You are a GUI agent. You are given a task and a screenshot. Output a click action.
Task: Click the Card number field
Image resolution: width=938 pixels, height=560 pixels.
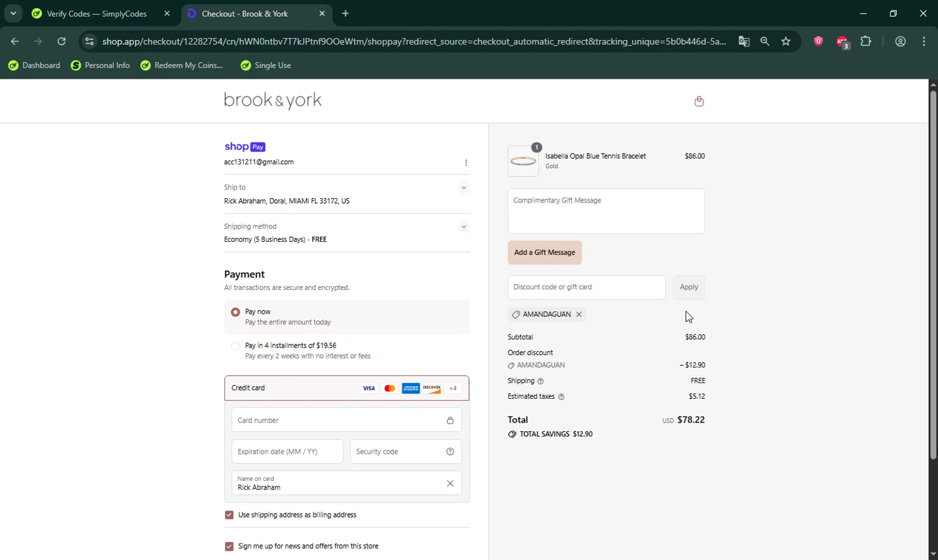pyautogui.click(x=346, y=420)
